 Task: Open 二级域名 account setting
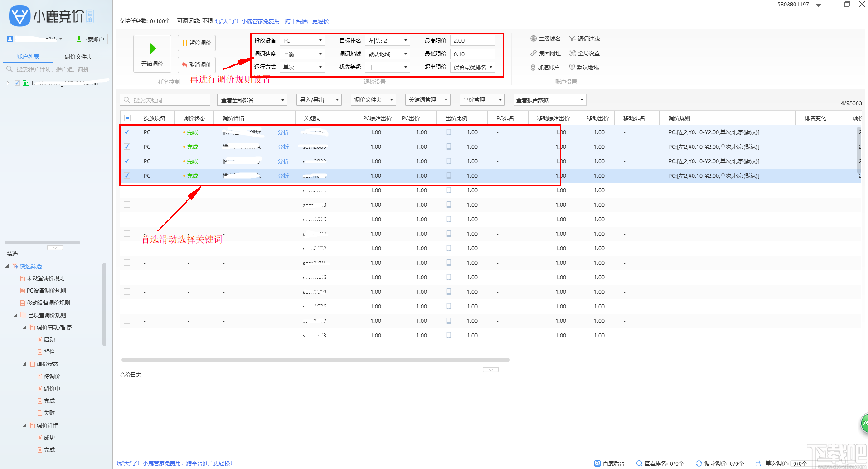click(545, 39)
